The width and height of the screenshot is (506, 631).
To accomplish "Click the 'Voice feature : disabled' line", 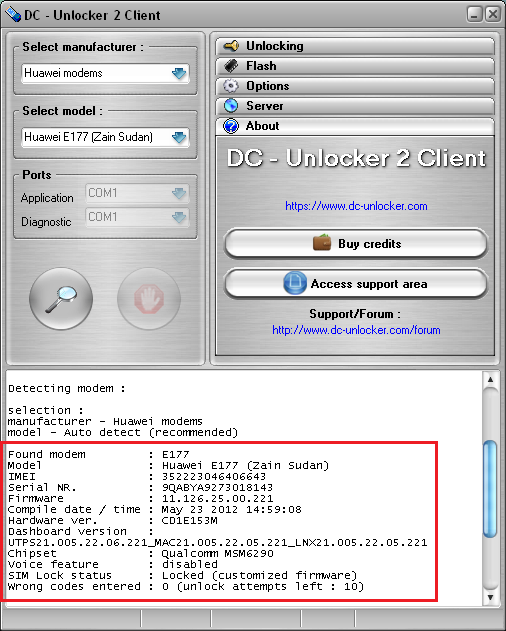I will tap(113, 564).
